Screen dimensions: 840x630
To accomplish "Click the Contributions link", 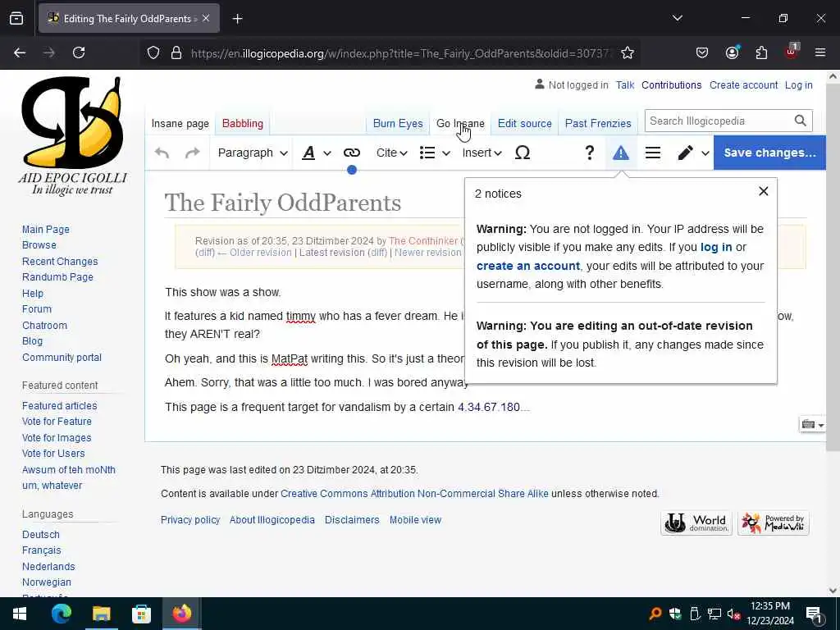I will point(671,85).
